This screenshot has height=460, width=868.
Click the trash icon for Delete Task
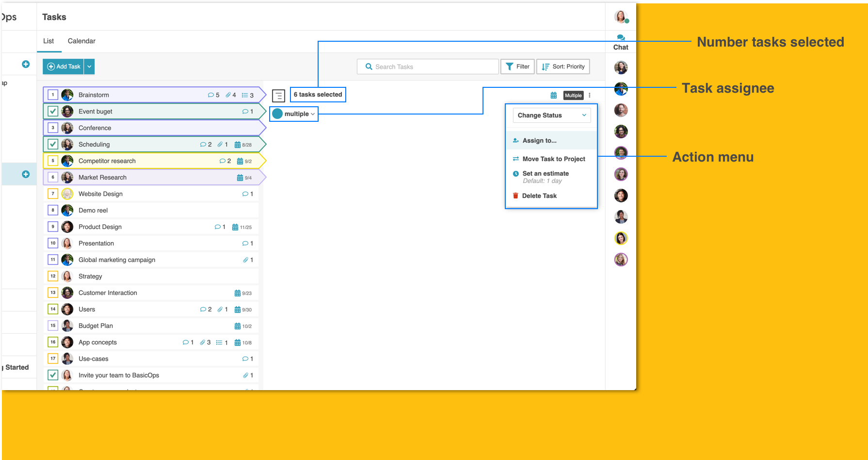click(515, 196)
